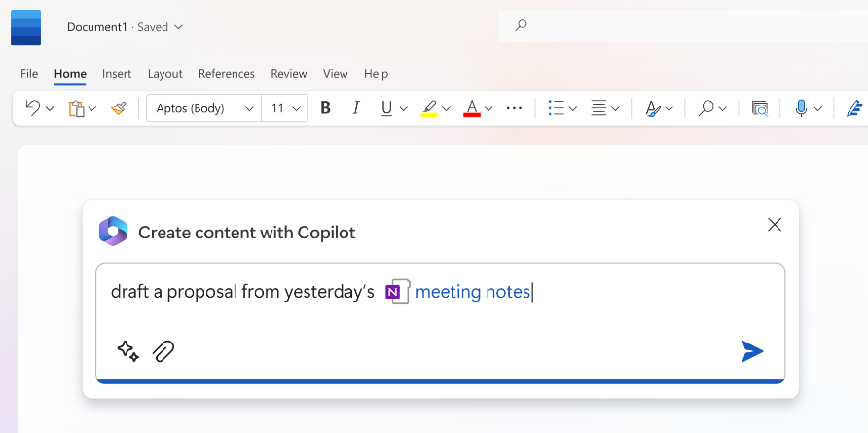This screenshot has width=868, height=433.
Task: Expand the bullet list options arrow
Action: pos(573,109)
